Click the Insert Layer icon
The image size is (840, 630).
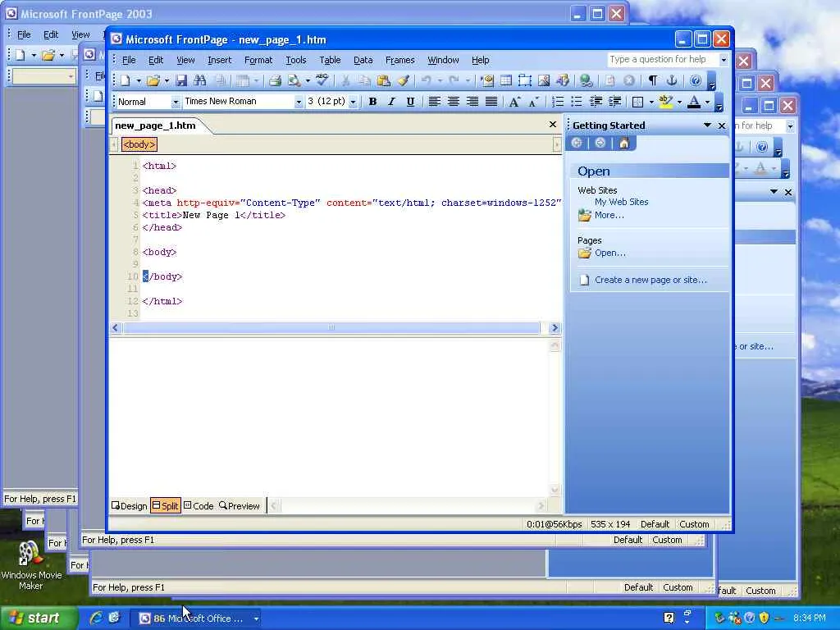pos(524,81)
